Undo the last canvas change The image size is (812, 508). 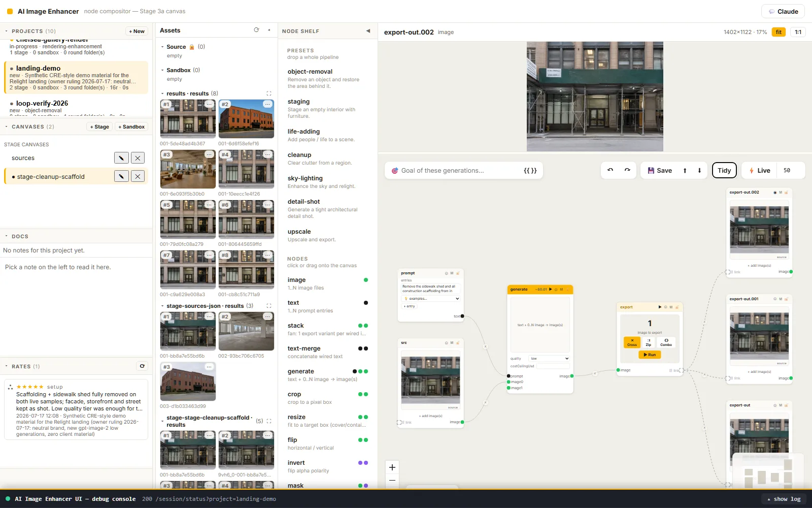click(x=610, y=170)
